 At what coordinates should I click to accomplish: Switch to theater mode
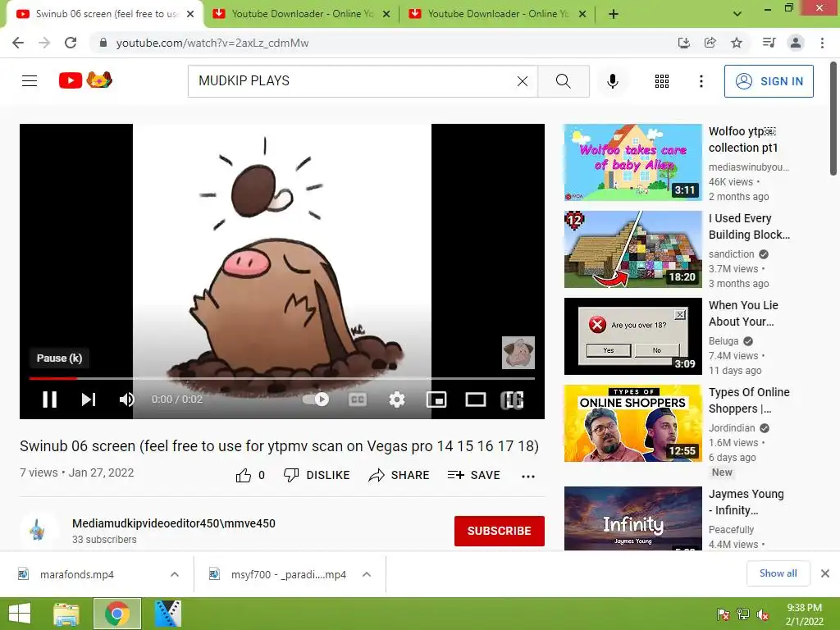click(x=475, y=399)
